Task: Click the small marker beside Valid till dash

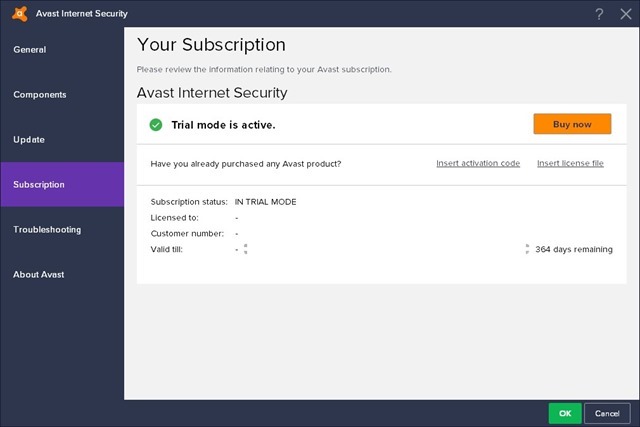Action: pyautogui.click(x=245, y=249)
